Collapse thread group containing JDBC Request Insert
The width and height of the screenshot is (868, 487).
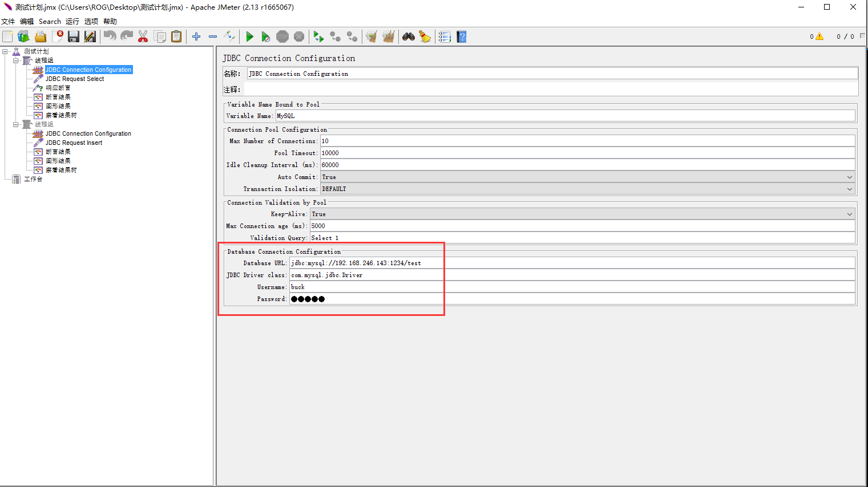click(x=16, y=124)
